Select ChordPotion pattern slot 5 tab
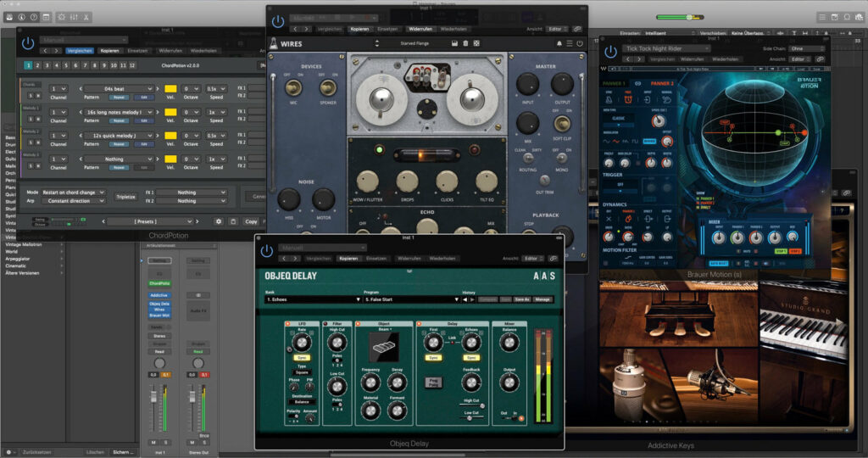The width and height of the screenshot is (868, 458). point(66,65)
